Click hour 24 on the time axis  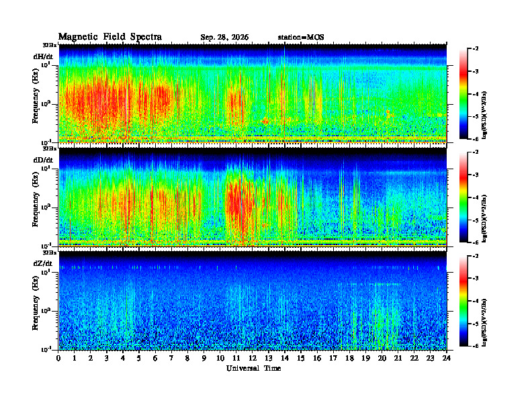tap(447, 358)
